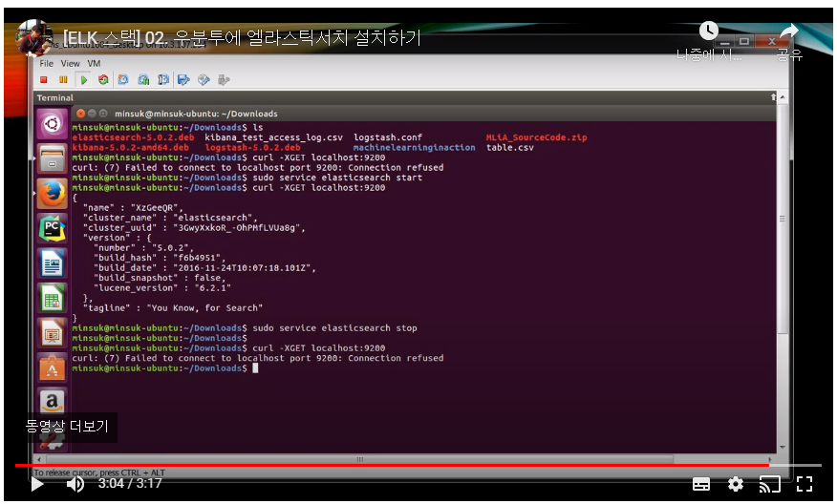Click the Watch Later clock icon
Viewport: 837px width, 504px height.
708,31
